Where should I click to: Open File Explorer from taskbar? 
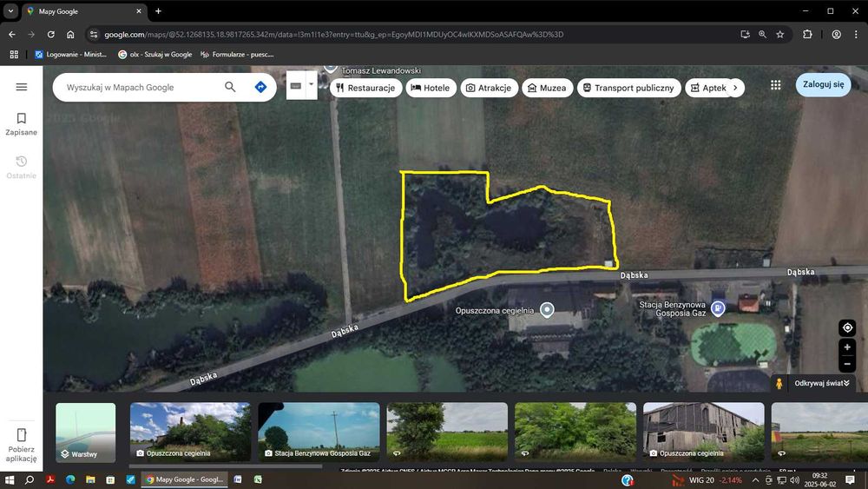click(x=90, y=479)
